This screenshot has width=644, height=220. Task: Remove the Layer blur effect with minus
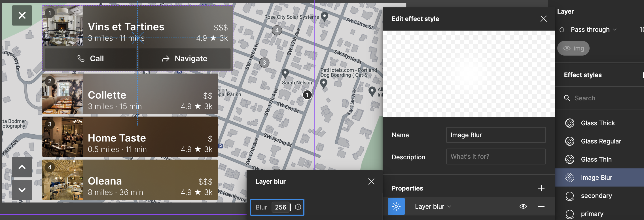[x=541, y=206]
